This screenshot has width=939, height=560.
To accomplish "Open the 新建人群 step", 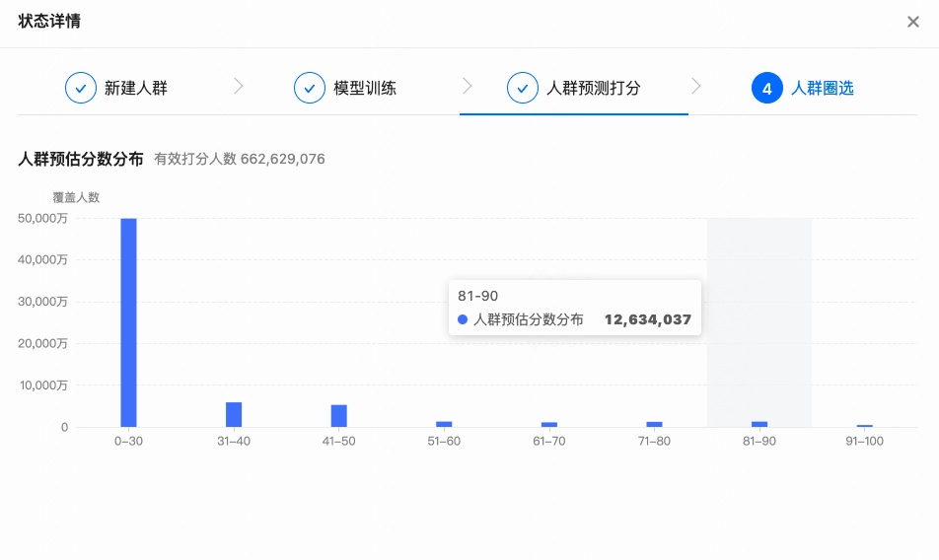I will coord(136,88).
